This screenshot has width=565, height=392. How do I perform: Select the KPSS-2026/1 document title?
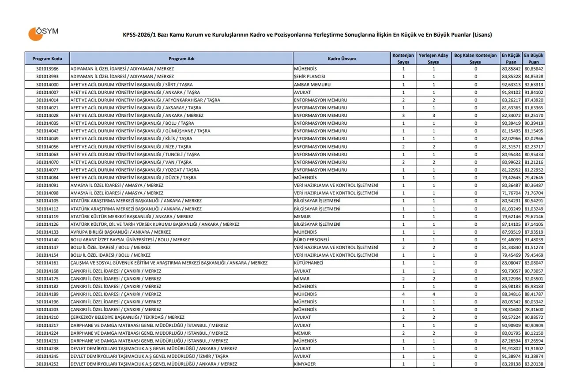pos(307,35)
